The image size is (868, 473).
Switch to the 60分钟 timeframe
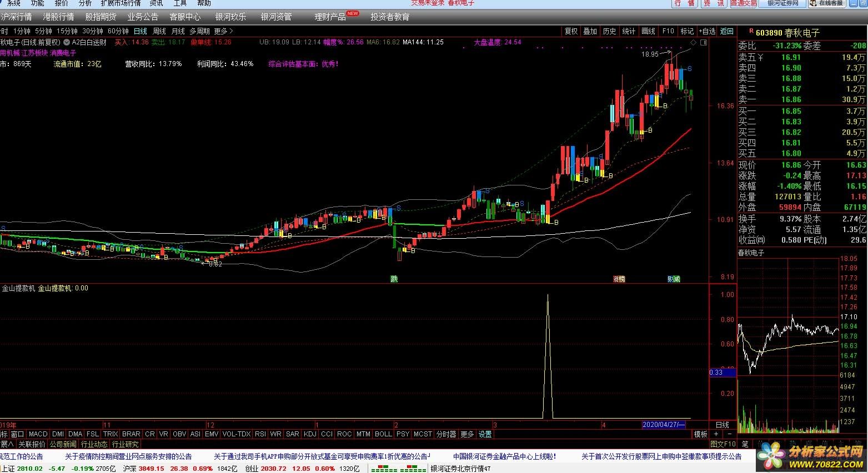118,31
